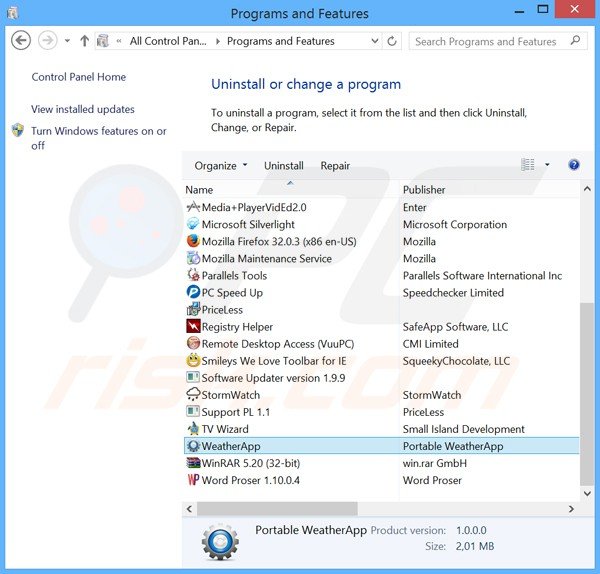Select the TV Wizard name text
The width and height of the screenshot is (600, 574).
[225, 429]
